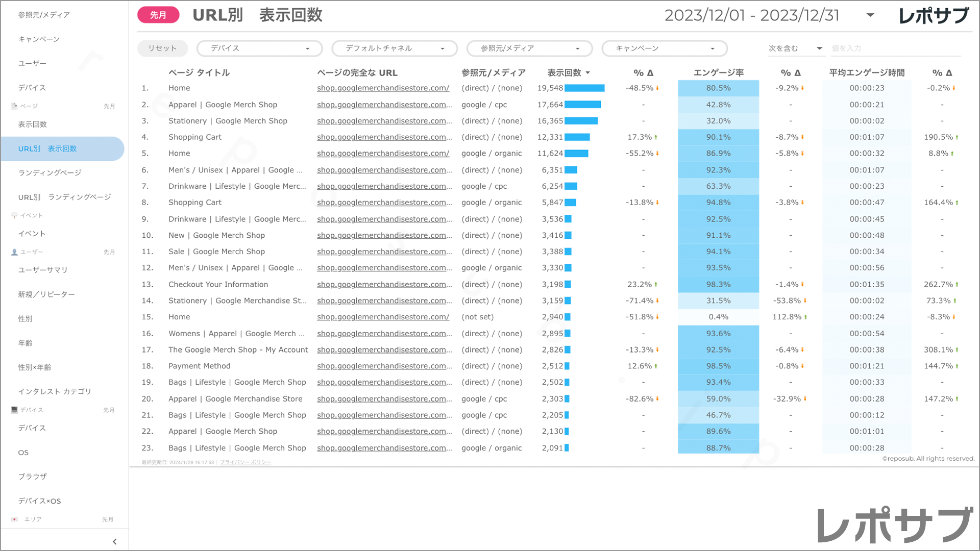The width and height of the screenshot is (980, 551).
Task: Open ランディングページ in sidebar menu
Action: click(x=50, y=173)
